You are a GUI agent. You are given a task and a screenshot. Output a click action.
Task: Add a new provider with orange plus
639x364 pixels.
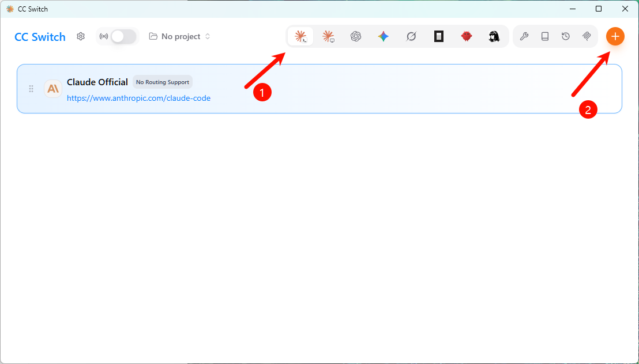point(615,37)
